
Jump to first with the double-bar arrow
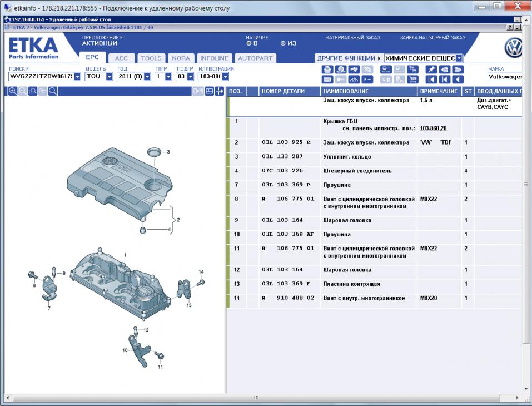pos(431,80)
